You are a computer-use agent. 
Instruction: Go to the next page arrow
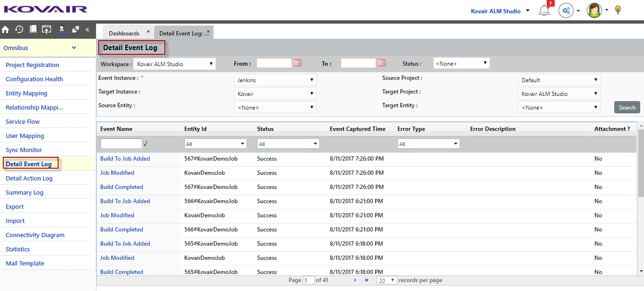355,280
